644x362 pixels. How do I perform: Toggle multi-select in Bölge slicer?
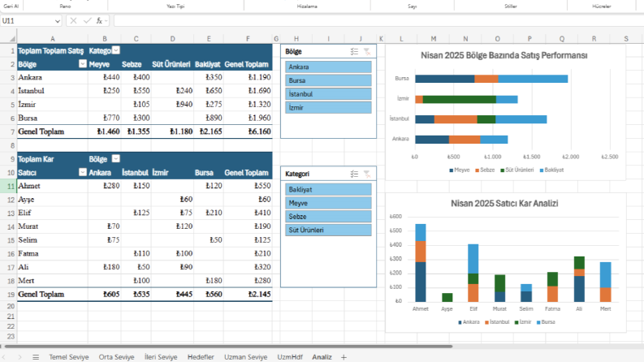point(354,52)
